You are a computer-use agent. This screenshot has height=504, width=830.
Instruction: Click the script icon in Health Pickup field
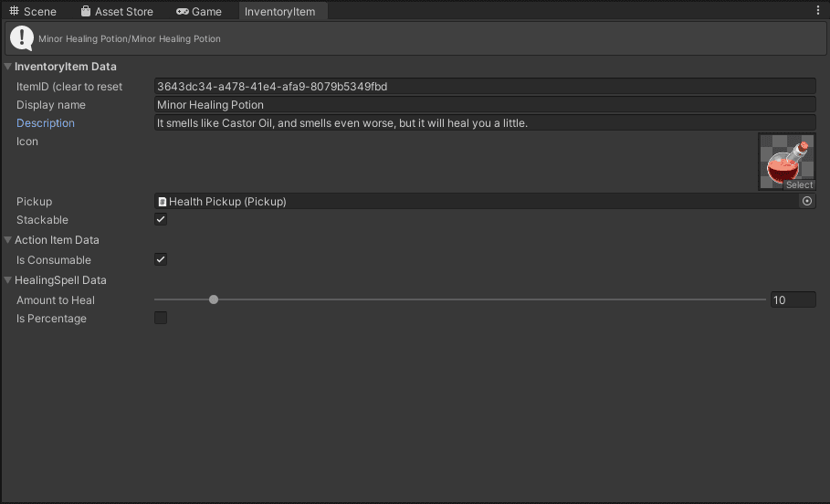[163, 202]
